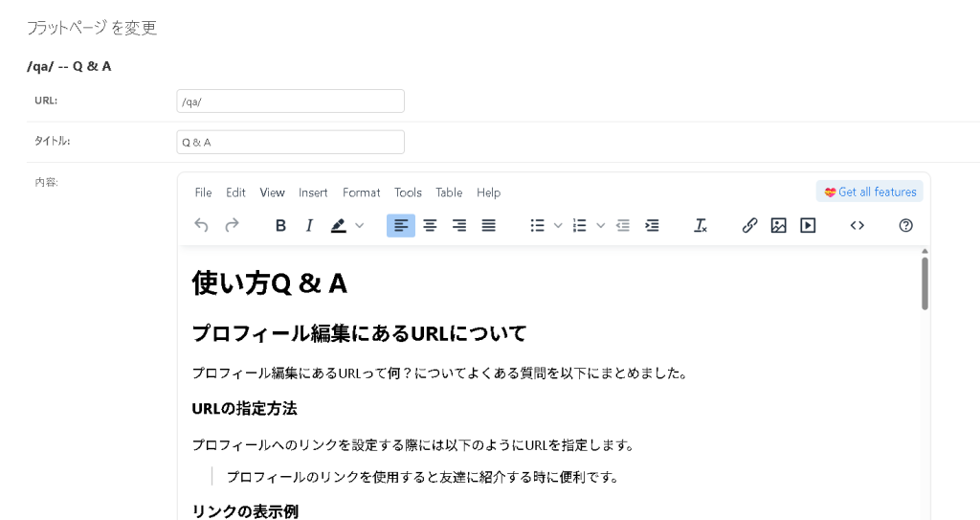Open the Tools menu
This screenshot has width=980, height=520.
coord(408,192)
